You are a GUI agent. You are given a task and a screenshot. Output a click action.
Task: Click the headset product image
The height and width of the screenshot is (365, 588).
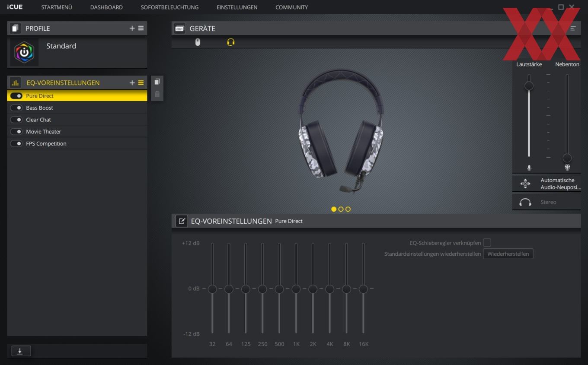[x=341, y=131]
